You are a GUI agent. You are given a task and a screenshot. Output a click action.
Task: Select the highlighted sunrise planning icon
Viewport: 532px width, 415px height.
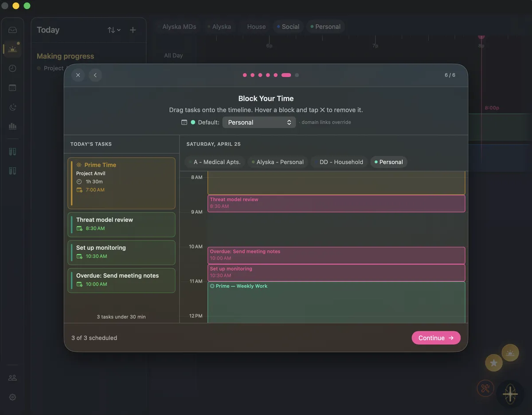pyautogui.click(x=12, y=49)
